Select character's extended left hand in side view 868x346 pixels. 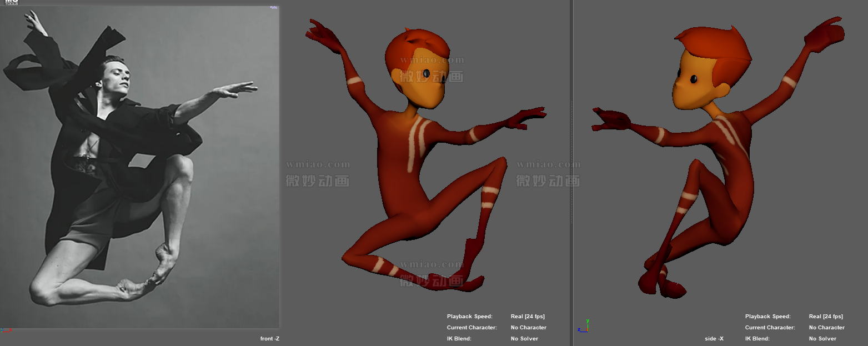(611, 119)
